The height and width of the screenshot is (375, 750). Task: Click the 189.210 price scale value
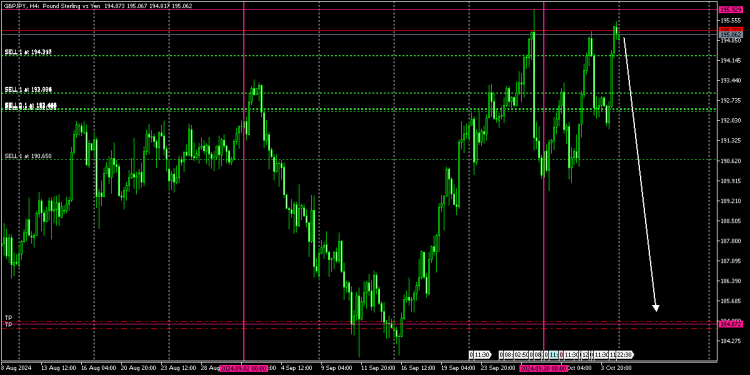tap(730, 201)
